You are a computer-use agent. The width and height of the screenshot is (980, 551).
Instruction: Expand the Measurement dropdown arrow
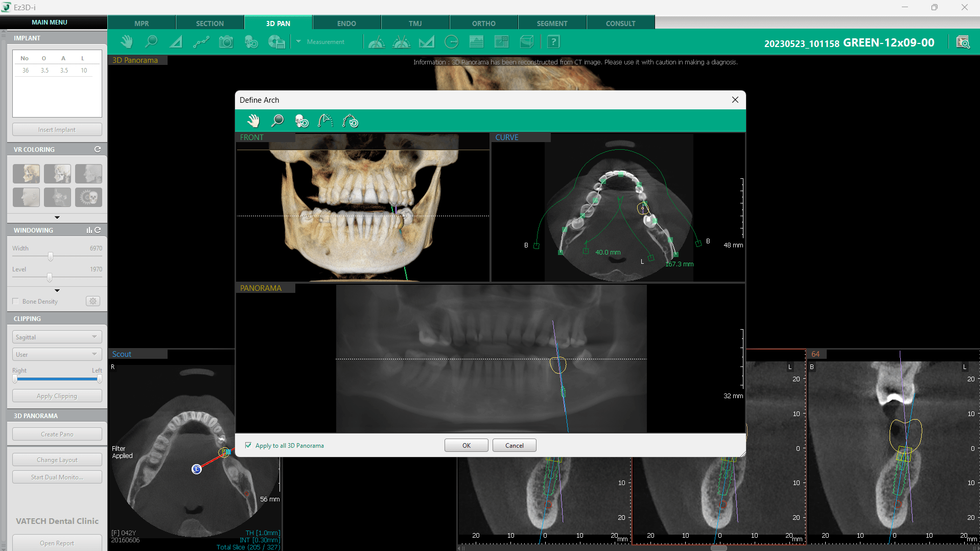tap(298, 42)
